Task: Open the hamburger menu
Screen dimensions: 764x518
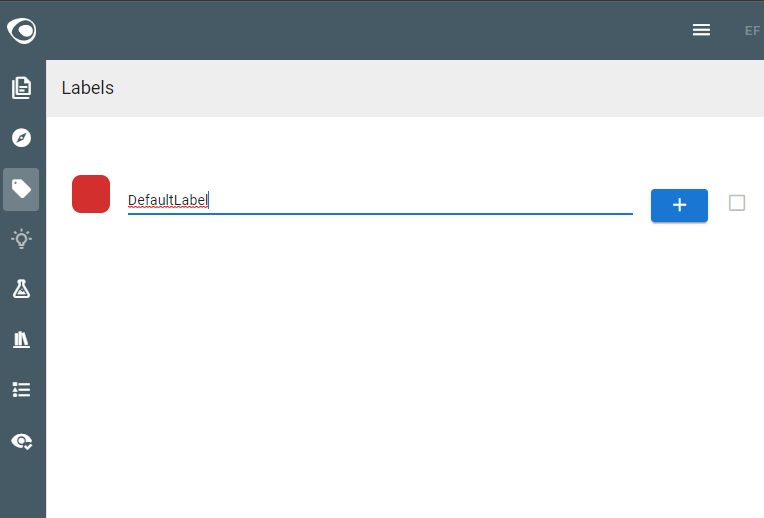Action: (x=701, y=30)
